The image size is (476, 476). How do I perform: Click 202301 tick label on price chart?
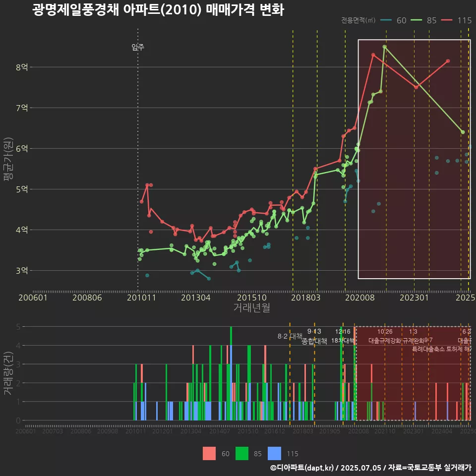coord(414,297)
